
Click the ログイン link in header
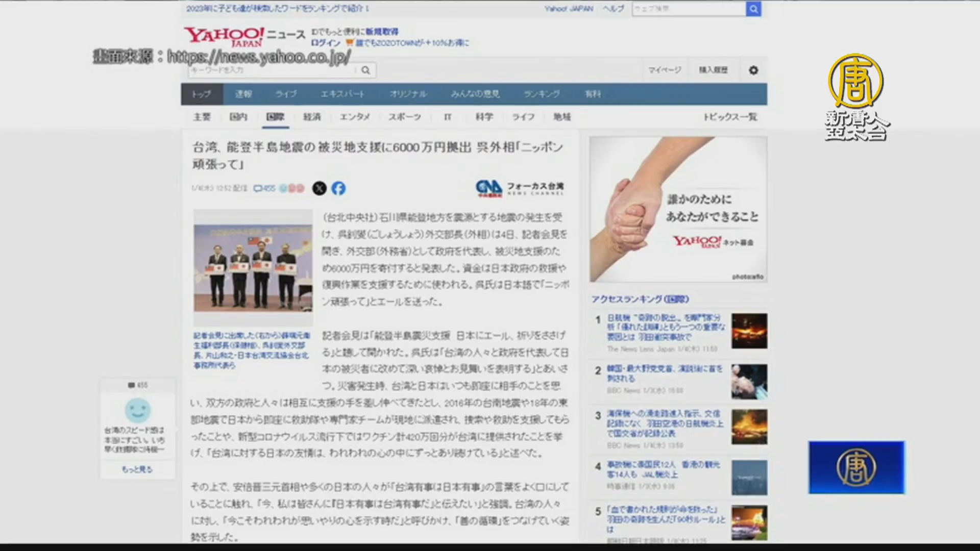click(326, 43)
